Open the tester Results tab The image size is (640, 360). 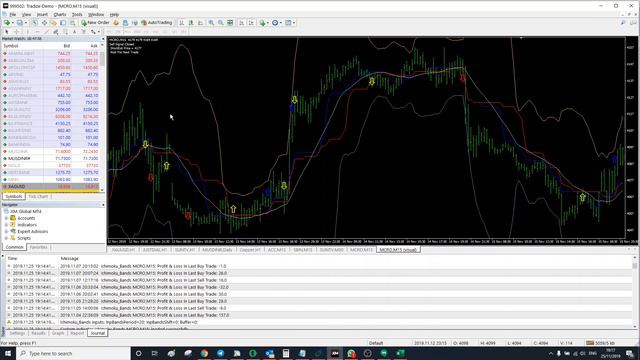(x=38, y=333)
